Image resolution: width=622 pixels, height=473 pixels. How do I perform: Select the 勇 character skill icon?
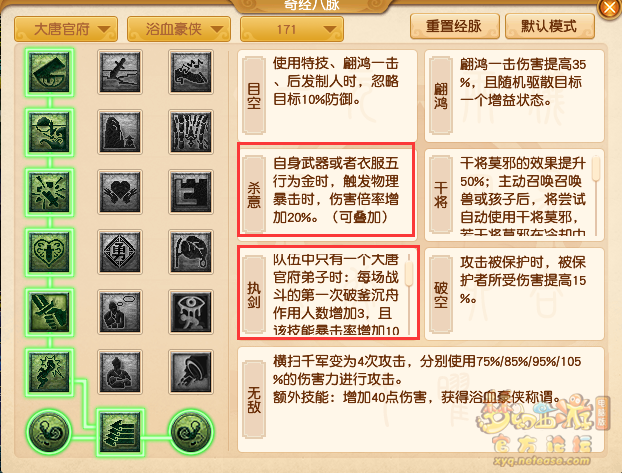click(120, 252)
